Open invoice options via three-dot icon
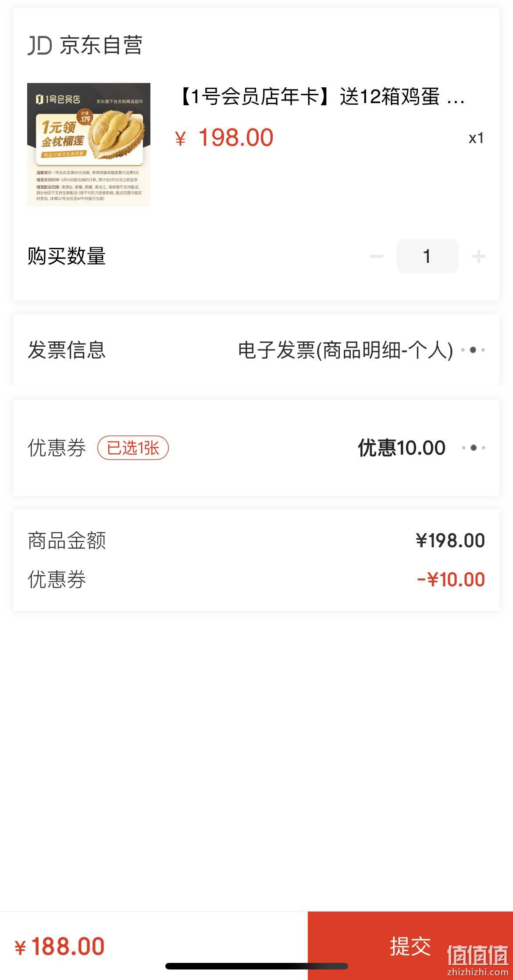The width and height of the screenshot is (513, 980). 473,350
